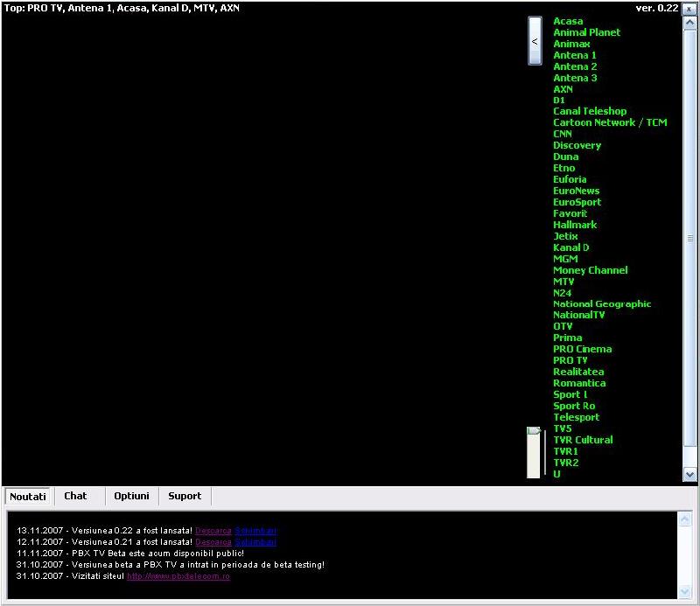Screen dimensions: 700x606
Task: Watch the MGM channel
Action: [x=565, y=259]
